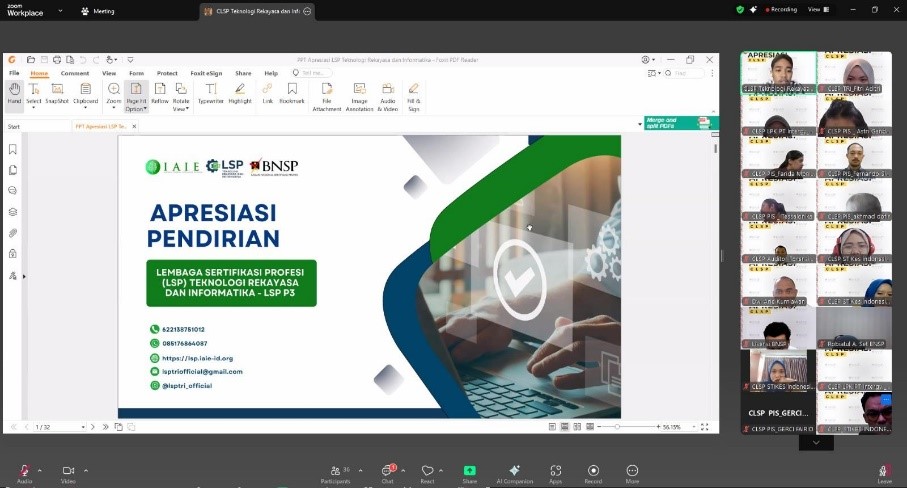Toggle the Video camera button
This screenshot has height=488, width=907.
pyautogui.click(x=68, y=471)
